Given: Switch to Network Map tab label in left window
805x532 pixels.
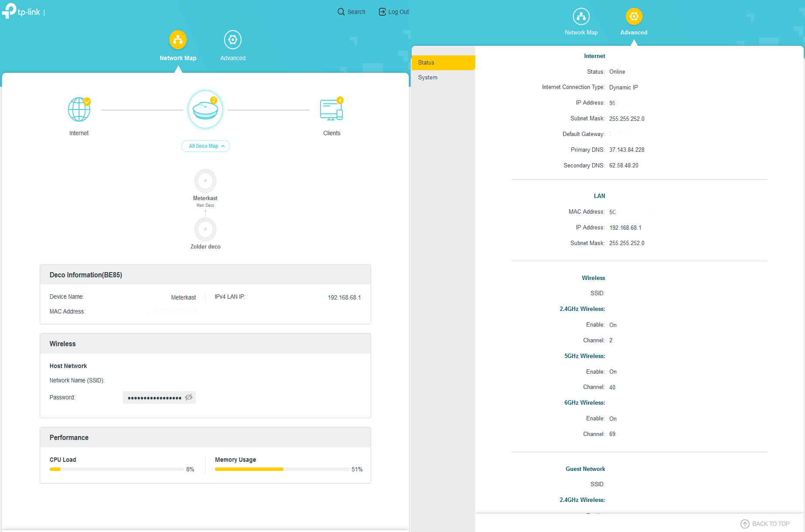Looking at the screenshot, I should tap(178, 58).
